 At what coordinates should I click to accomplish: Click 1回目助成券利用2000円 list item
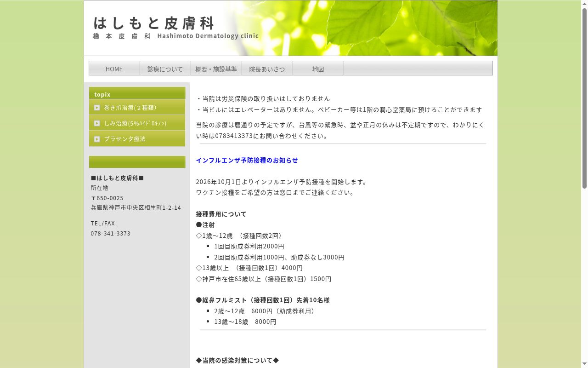coord(249,246)
